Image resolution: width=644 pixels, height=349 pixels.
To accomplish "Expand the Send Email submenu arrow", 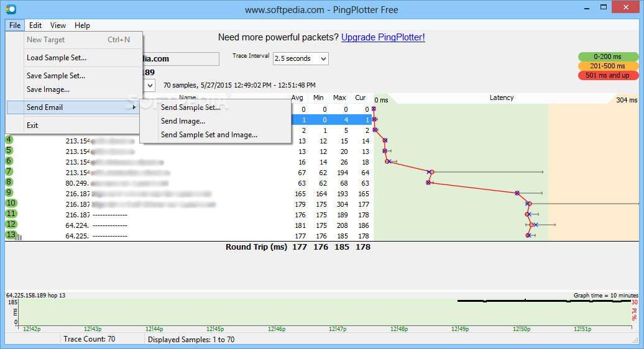I will pos(134,107).
